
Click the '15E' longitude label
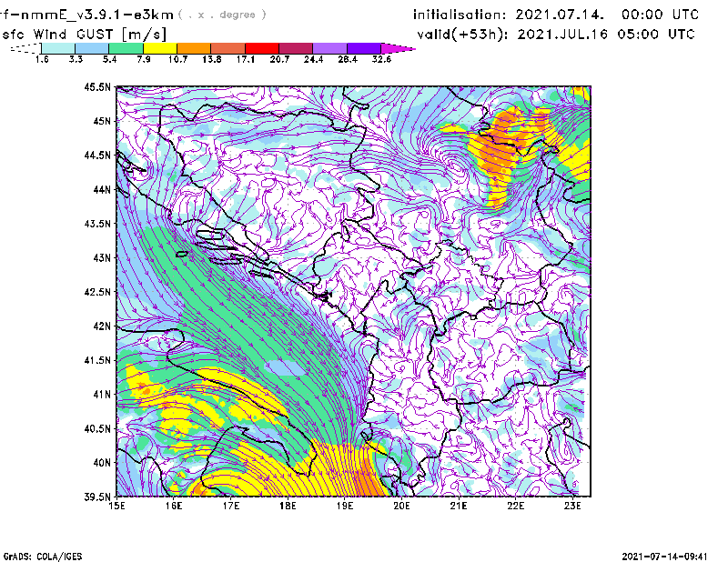116,506
